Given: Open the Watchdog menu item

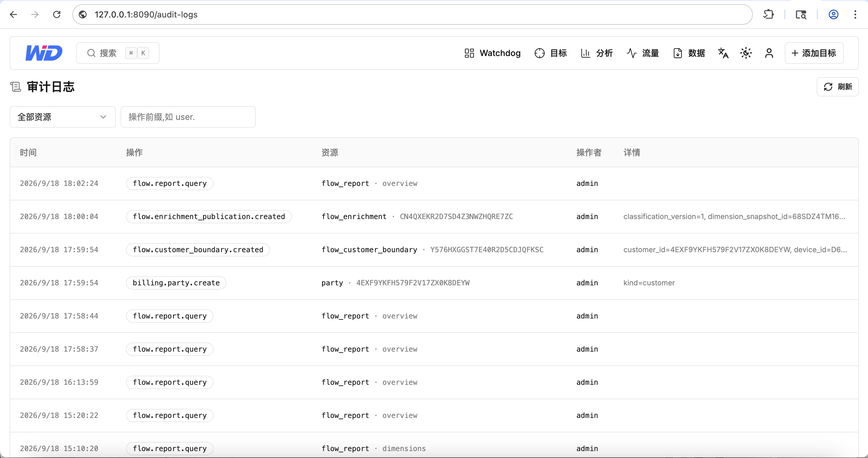Looking at the screenshot, I should tap(492, 53).
